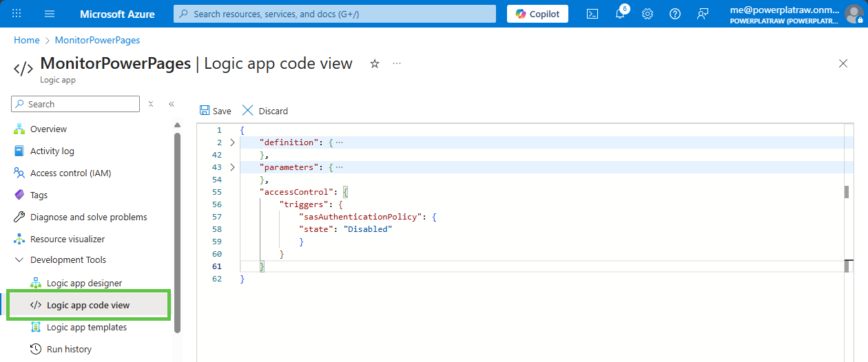This screenshot has height=362, width=868.
Task: Open Run history
Action: (69, 349)
